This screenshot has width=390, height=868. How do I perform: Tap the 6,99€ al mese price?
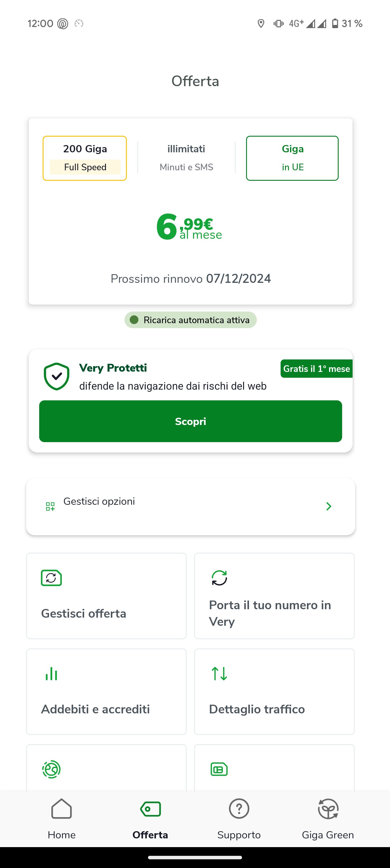coord(189,227)
